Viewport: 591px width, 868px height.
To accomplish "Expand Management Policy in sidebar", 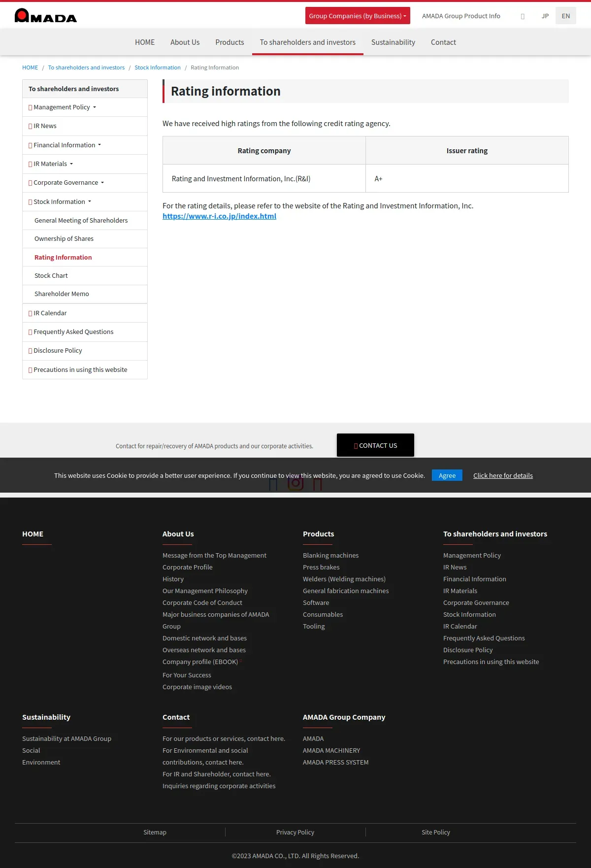I will coord(85,107).
